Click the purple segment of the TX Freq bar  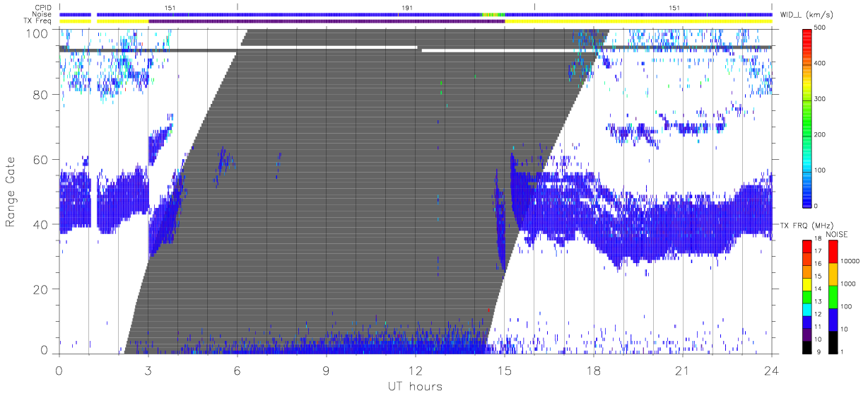point(327,21)
